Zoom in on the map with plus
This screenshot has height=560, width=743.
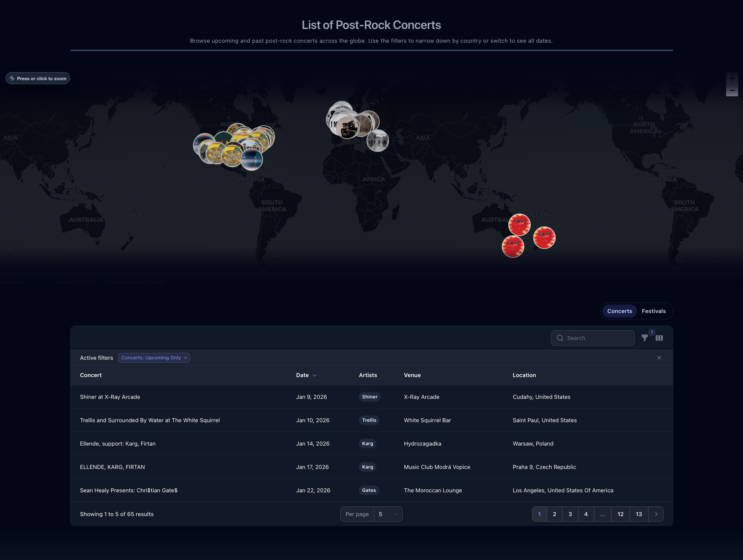[732, 79]
